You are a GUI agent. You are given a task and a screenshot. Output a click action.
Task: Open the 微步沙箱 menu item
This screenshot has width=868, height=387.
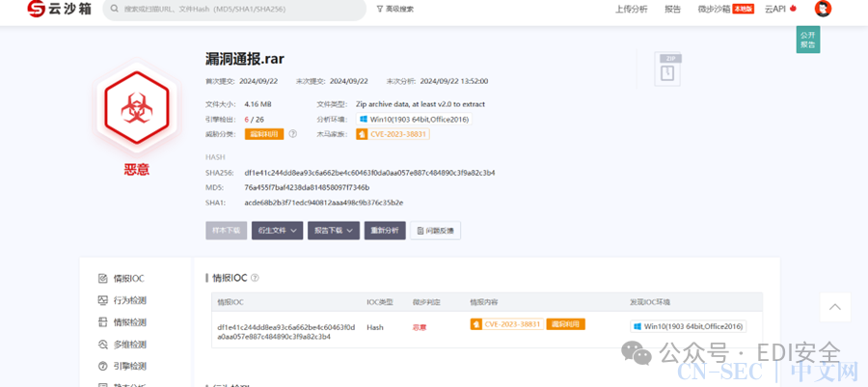tap(725, 9)
